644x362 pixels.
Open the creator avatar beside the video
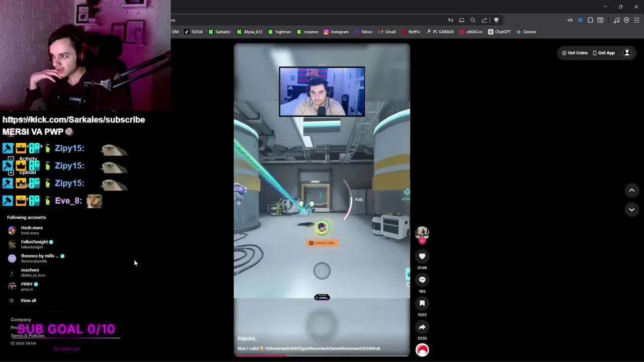point(422,232)
